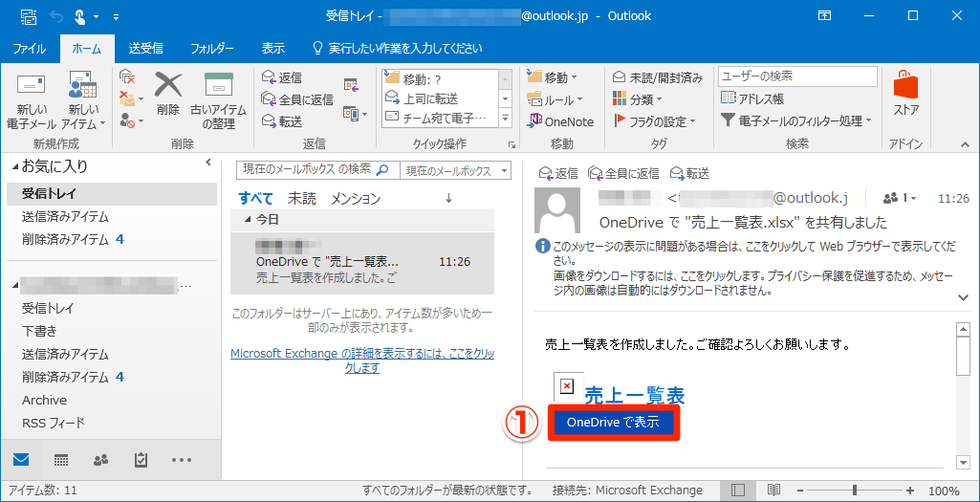Open ribbon display options icon
The image size is (980, 502).
[x=824, y=15]
